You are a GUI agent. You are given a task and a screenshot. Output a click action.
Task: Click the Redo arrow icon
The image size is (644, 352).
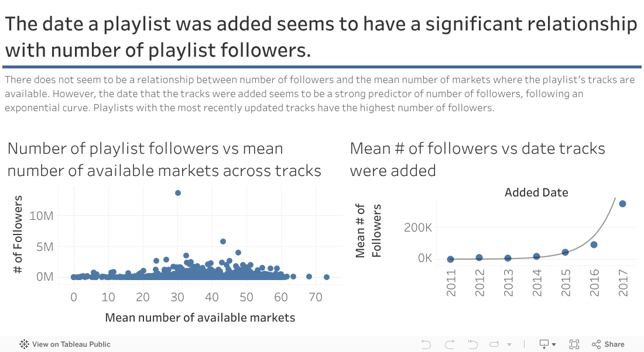click(x=450, y=344)
